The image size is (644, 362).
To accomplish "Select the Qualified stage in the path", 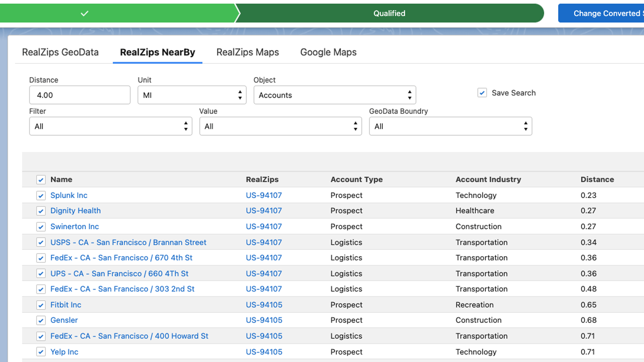I will click(389, 13).
